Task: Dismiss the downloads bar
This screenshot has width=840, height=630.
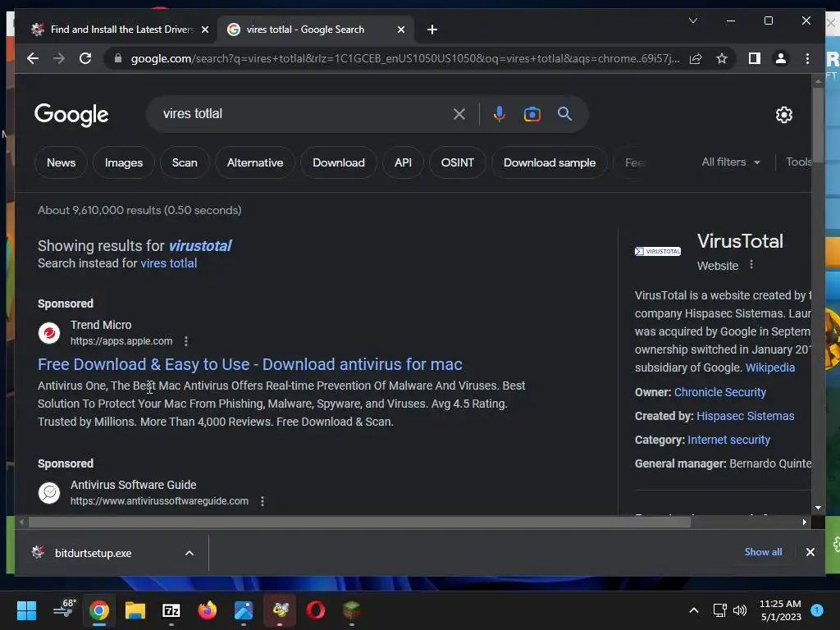Action: [810, 552]
